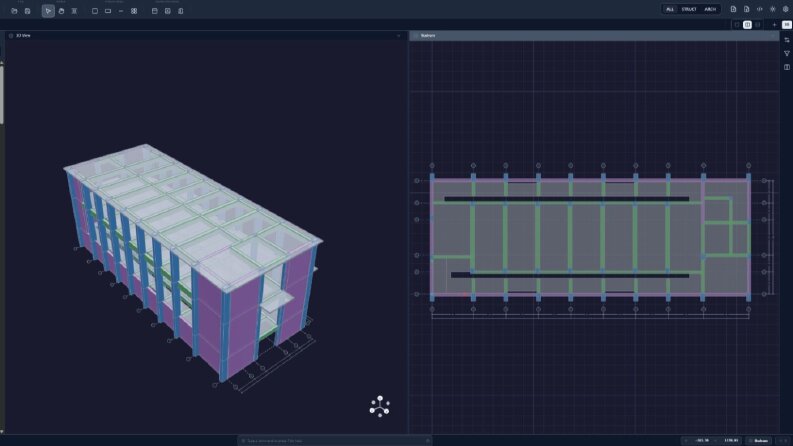
Task: Filter the model to STRUCT elements
Action: tap(688, 9)
